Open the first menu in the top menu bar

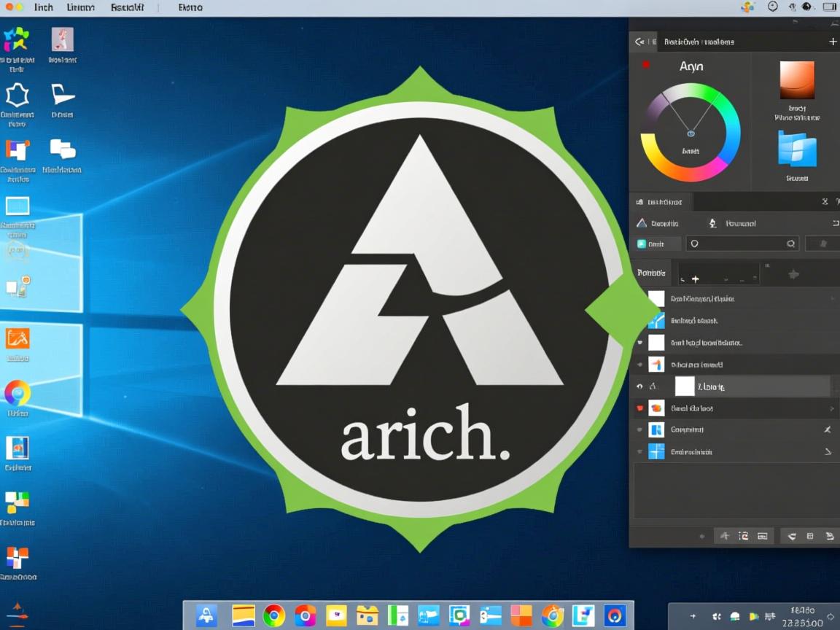point(43,7)
